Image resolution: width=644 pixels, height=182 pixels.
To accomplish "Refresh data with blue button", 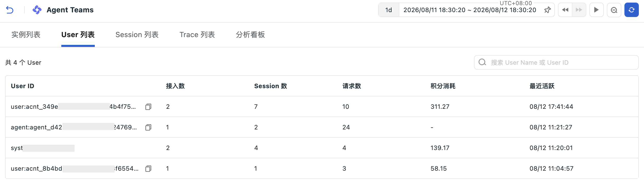I will (632, 10).
